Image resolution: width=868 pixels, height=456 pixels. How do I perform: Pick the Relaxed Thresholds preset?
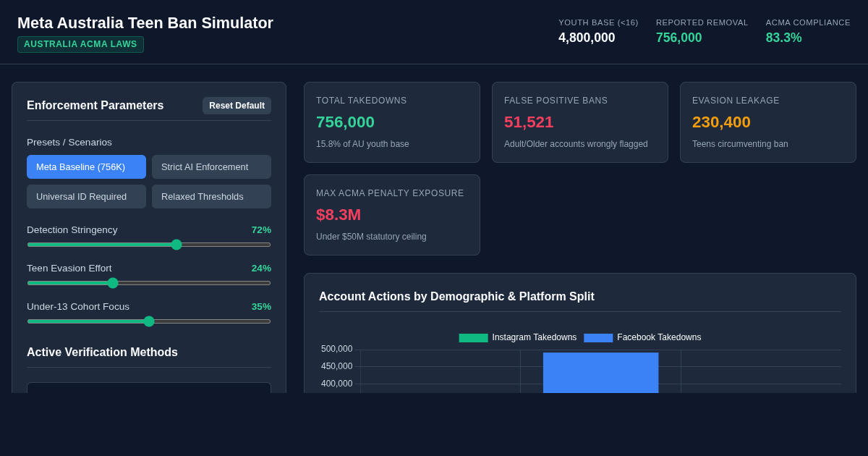click(211, 196)
